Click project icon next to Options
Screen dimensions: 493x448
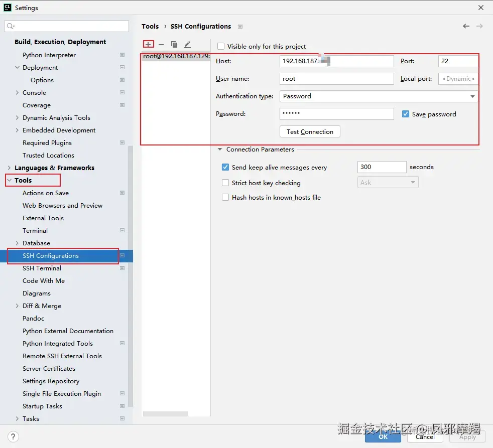[122, 80]
